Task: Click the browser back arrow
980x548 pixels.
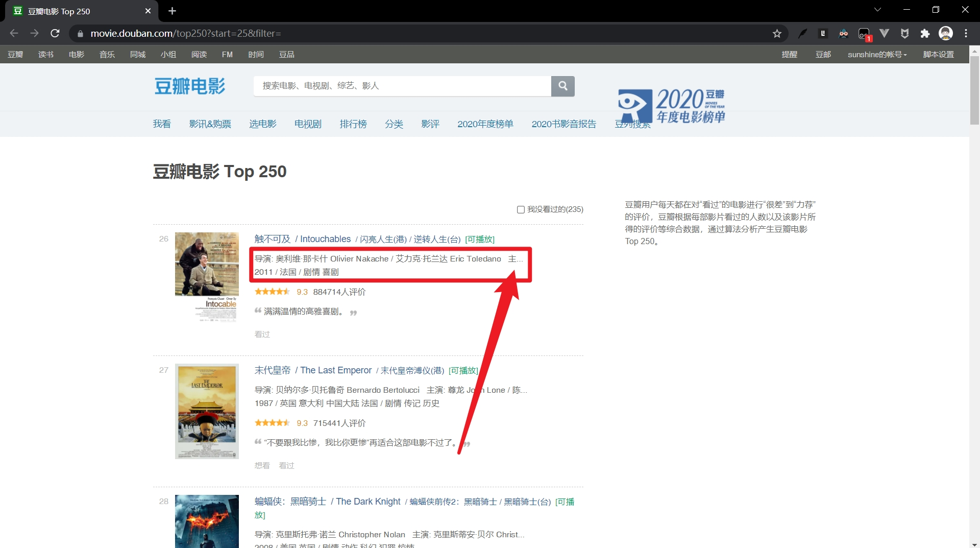Action: [14, 33]
